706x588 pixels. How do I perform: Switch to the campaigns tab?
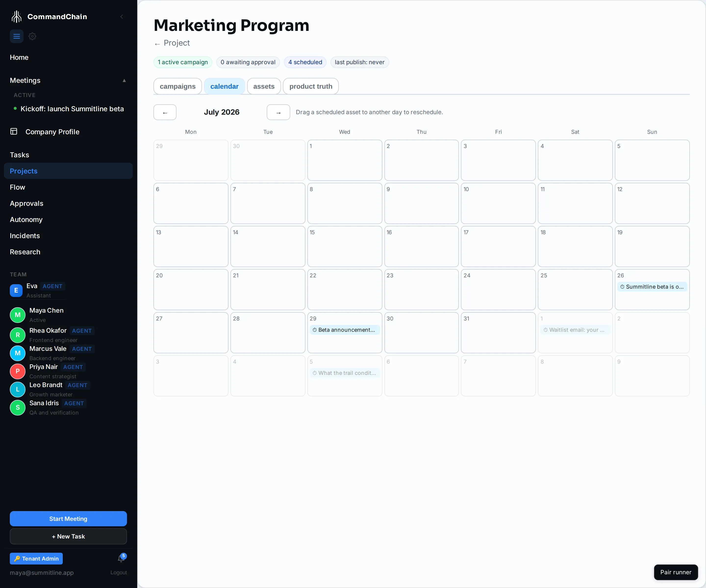tap(177, 86)
